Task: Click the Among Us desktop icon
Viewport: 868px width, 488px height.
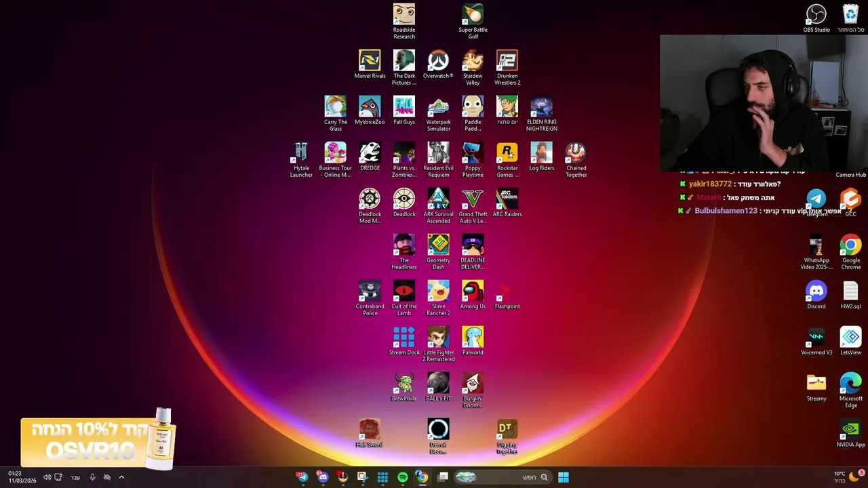Action: (x=473, y=295)
